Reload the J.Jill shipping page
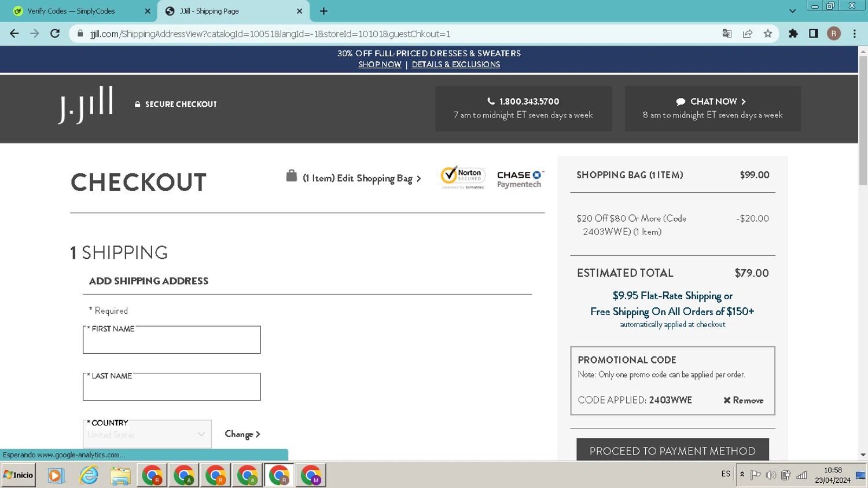868x488 pixels. click(x=55, y=34)
